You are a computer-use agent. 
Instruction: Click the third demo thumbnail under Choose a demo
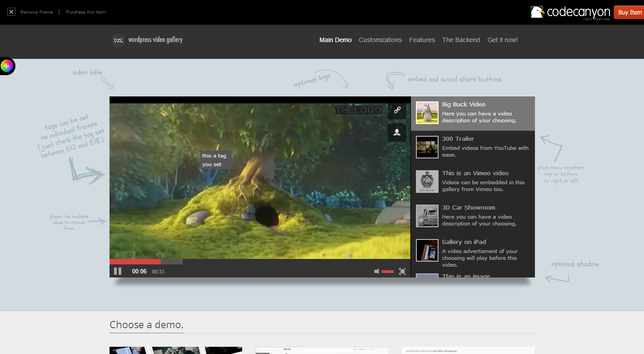tap(468, 350)
